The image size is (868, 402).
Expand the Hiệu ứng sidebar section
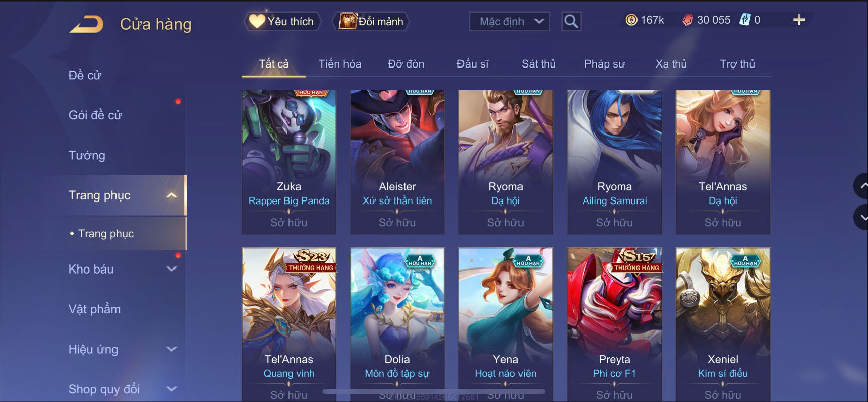pyautogui.click(x=171, y=349)
